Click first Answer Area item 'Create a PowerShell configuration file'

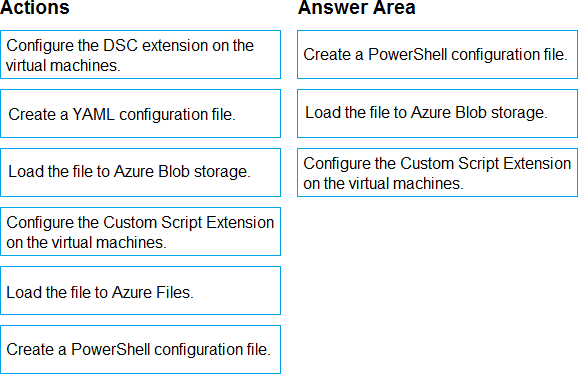pos(437,55)
